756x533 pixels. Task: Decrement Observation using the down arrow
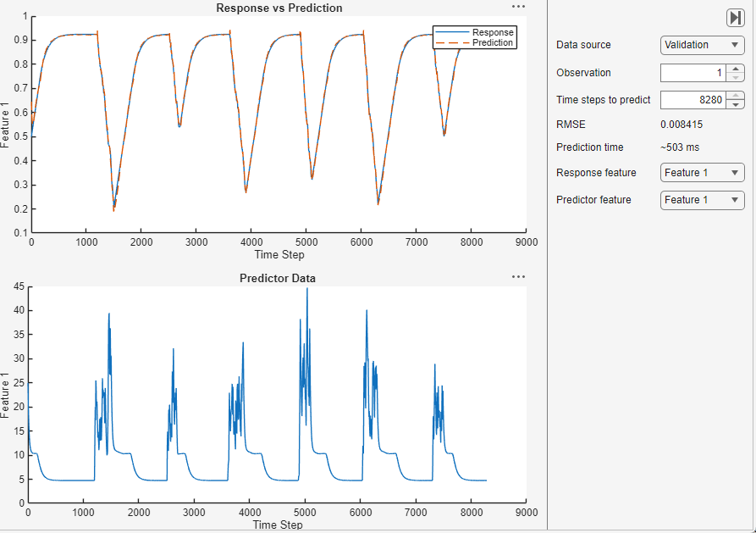[735, 76]
